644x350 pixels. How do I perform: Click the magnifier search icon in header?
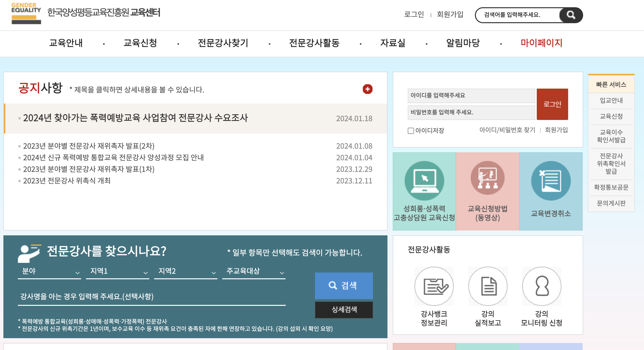point(571,15)
